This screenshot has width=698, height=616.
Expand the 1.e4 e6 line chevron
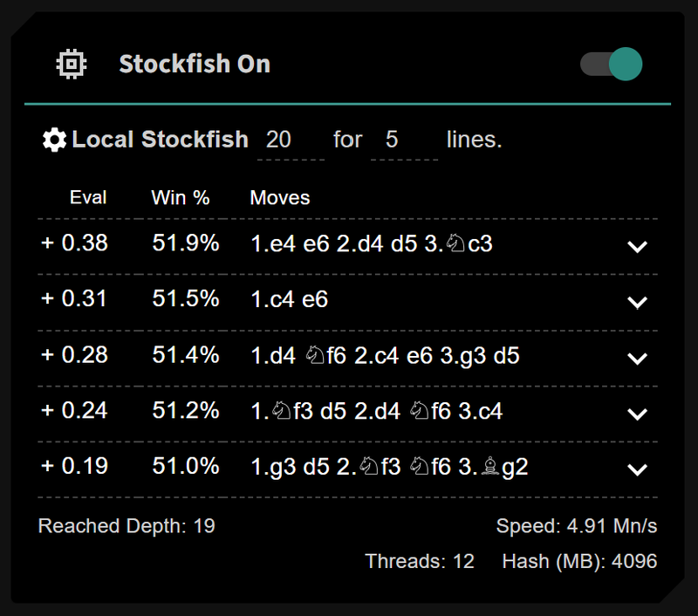point(638,246)
